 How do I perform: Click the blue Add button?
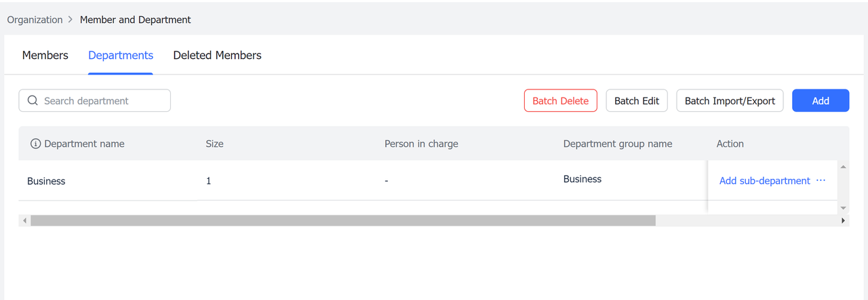pos(821,101)
